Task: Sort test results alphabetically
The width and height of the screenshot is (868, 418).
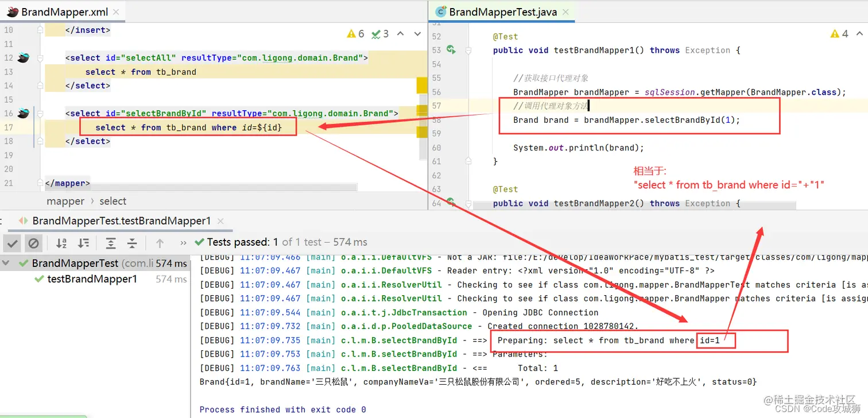Action: [x=61, y=243]
